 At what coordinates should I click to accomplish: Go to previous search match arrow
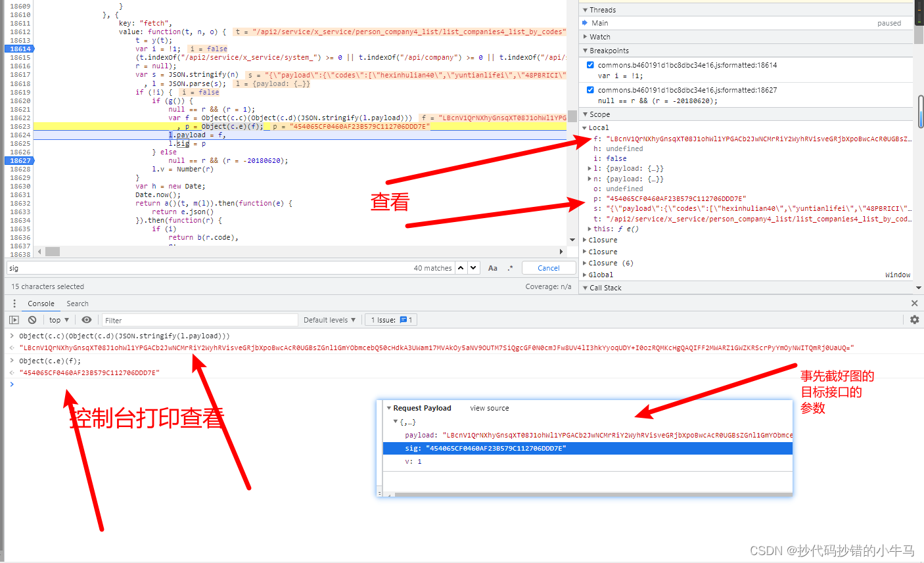[x=461, y=268]
